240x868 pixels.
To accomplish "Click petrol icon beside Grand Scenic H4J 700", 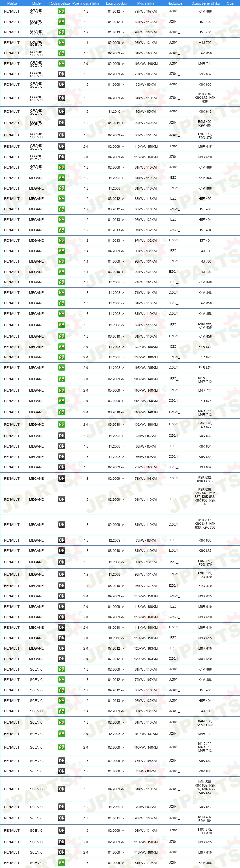I will coord(62,43).
